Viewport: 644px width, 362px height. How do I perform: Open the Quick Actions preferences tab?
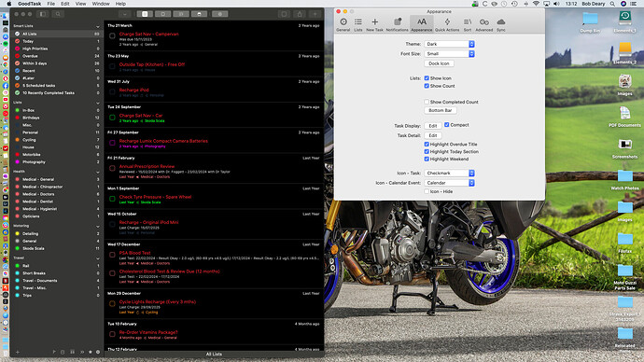[x=447, y=24]
